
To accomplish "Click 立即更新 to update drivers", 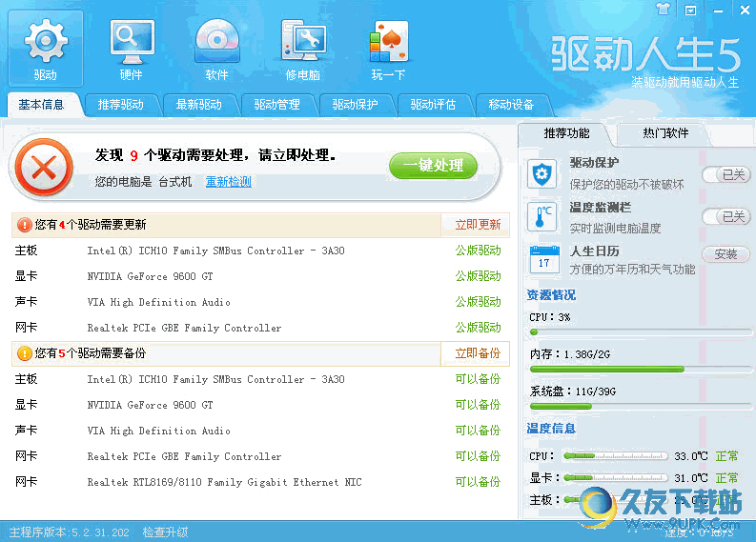I will point(476,225).
